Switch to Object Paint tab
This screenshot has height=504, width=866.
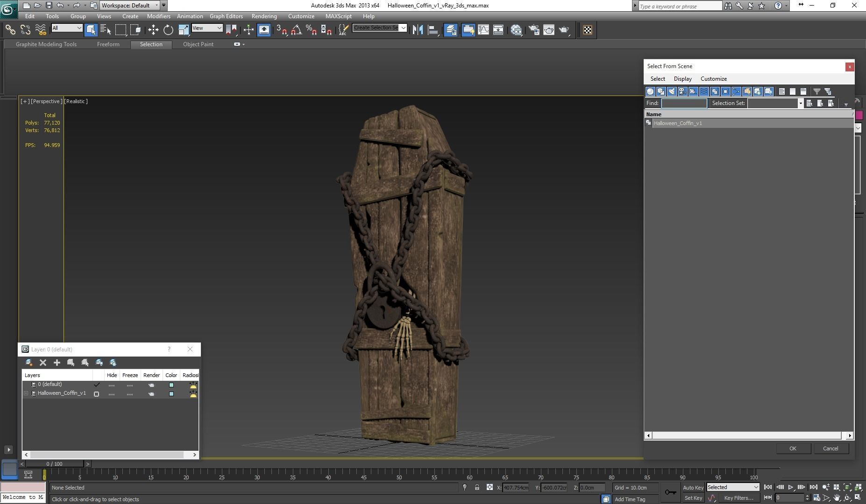[198, 44]
